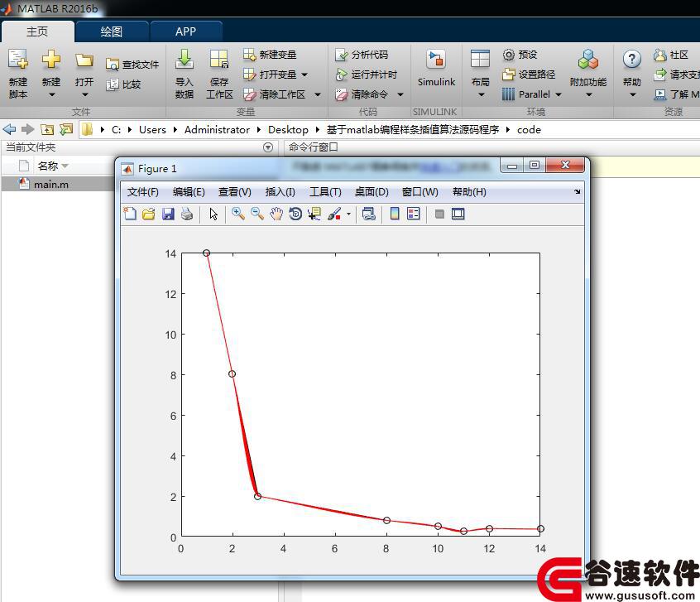Open the 文件(F) menu in Figure 1
The width and height of the screenshot is (700, 602).
142,192
